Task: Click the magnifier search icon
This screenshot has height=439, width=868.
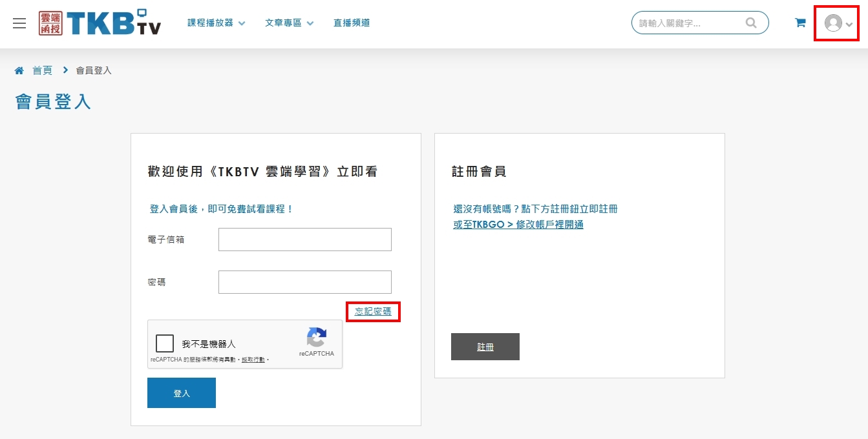Action: coord(751,23)
